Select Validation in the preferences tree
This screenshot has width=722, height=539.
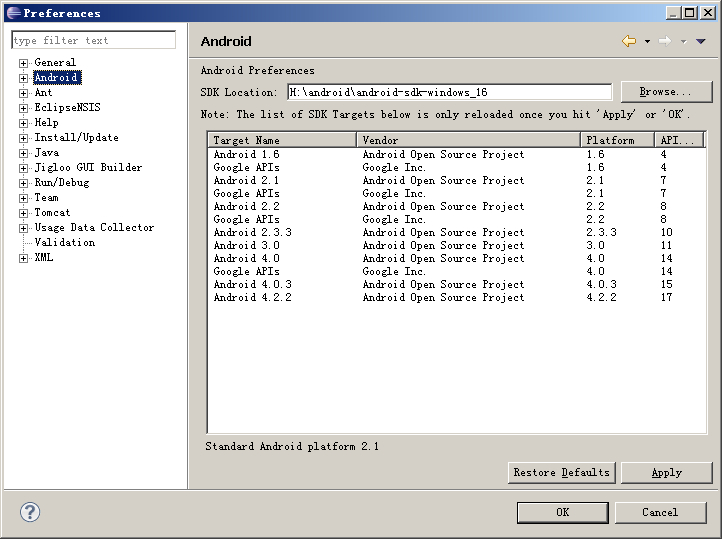pyautogui.click(x=64, y=242)
